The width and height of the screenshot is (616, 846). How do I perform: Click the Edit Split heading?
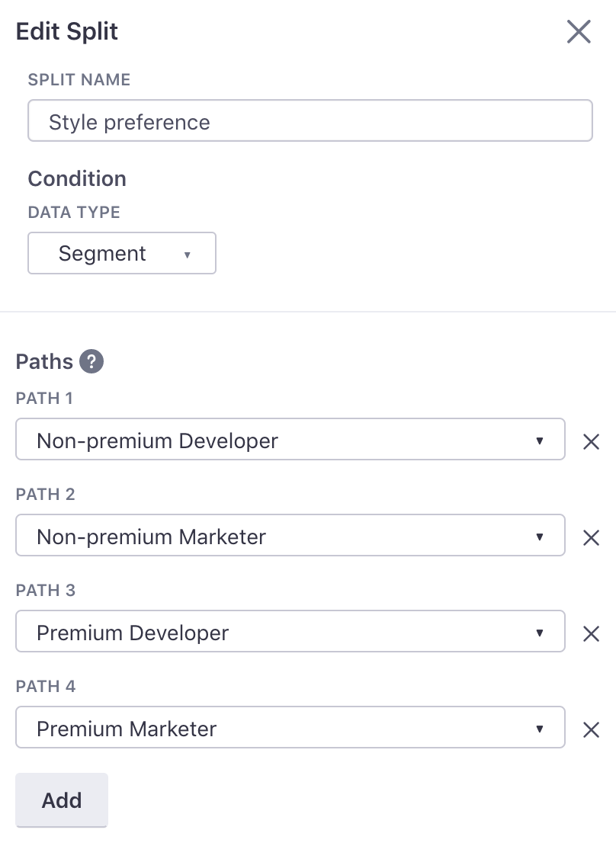tap(67, 31)
